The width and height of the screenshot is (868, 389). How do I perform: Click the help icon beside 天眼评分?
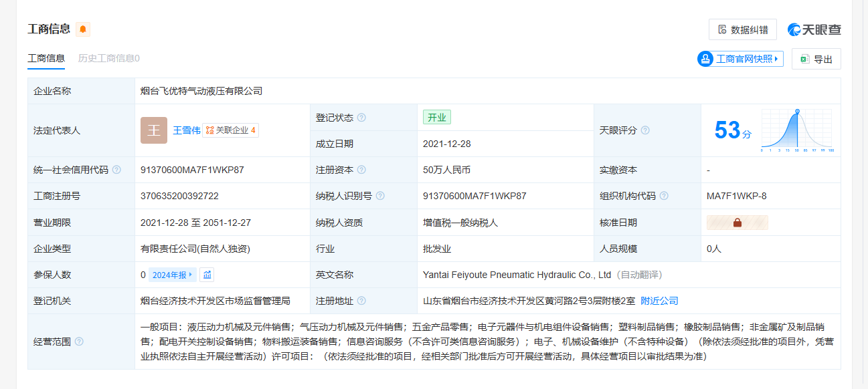click(x=645, y=130)
